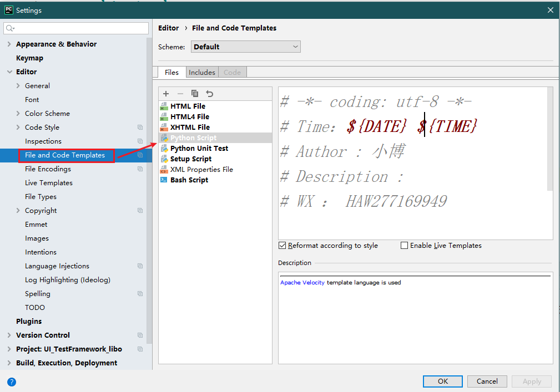
Task: Select the Bash Script template icon
Action: (164, 180)
